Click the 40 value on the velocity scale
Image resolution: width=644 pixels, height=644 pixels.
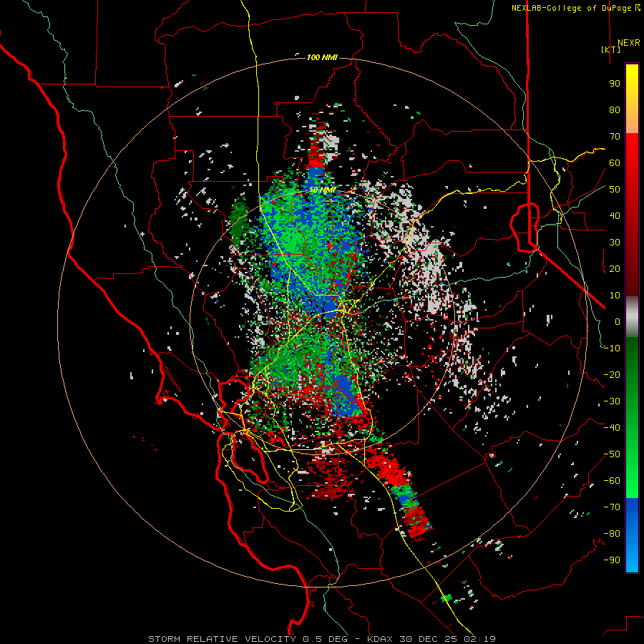[x=615, y=215]
